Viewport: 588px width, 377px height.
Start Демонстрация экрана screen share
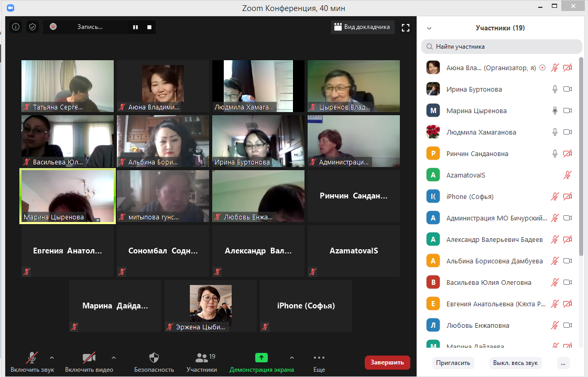(x=261, y=358)
